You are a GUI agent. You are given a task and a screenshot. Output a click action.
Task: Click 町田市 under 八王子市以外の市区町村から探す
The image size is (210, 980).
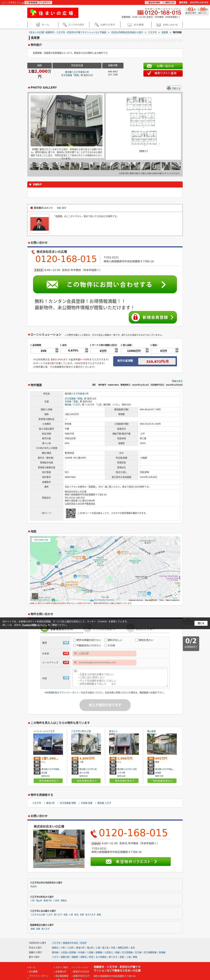pos(34,886)
